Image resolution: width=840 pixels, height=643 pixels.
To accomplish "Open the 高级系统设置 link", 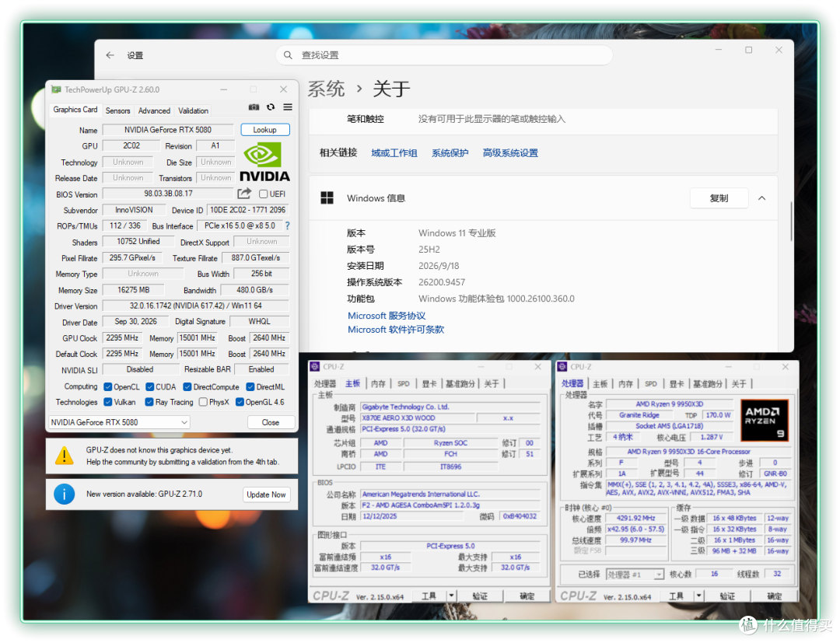I will coord(510,152).
